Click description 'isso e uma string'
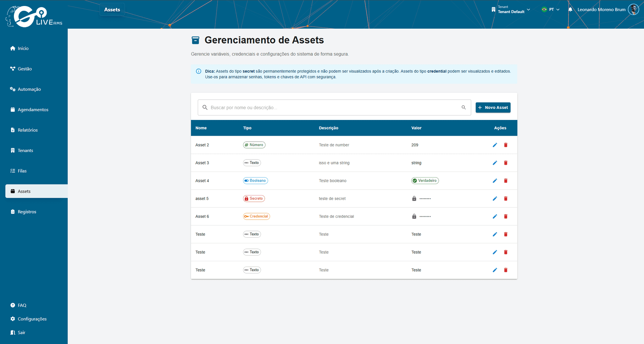Screen dimensions: 644x344 coord(334,163)
